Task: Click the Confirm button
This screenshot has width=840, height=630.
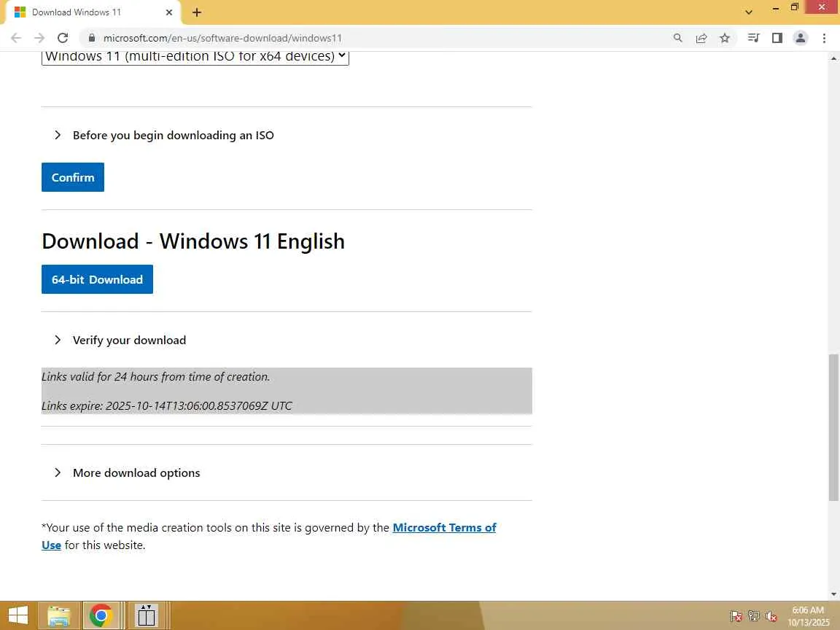Action: click(73, 177)
